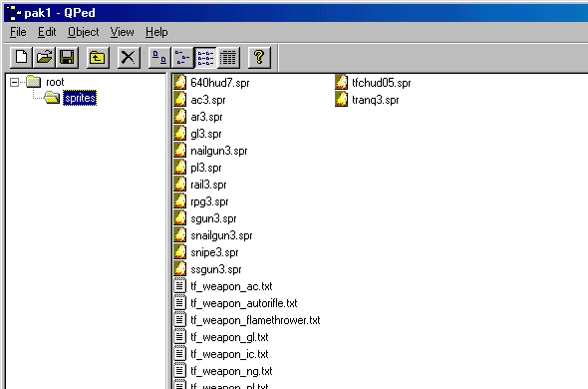Select the file name pl3.spr
The image size is (588, 389).
click(206, 168)
